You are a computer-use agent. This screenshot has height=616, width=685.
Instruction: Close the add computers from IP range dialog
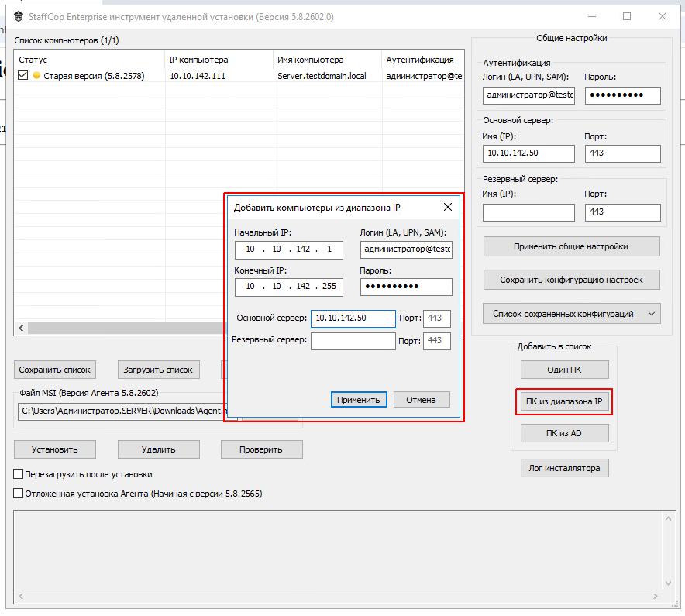(x=447, y=207)
